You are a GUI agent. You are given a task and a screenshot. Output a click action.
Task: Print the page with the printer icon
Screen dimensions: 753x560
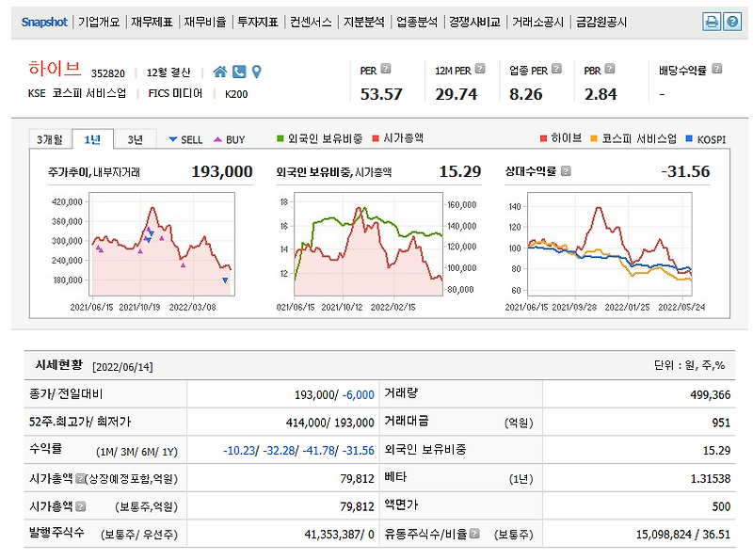712,22
